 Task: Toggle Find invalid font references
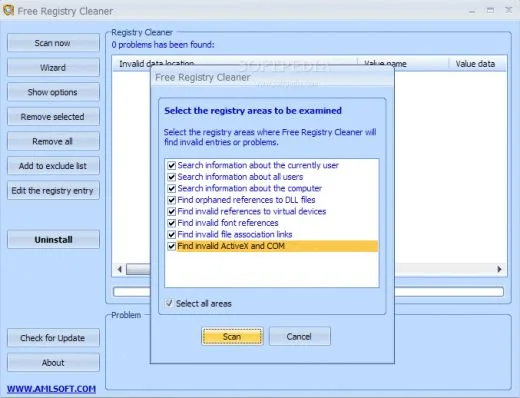[172, 223]
